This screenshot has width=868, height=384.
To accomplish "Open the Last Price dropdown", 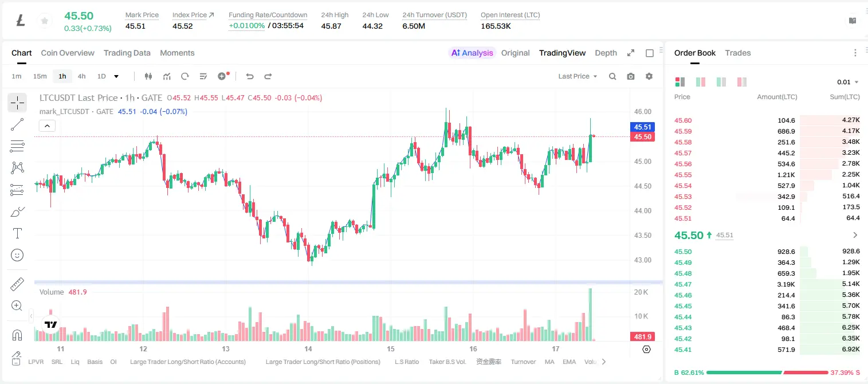I will [578, 76].
